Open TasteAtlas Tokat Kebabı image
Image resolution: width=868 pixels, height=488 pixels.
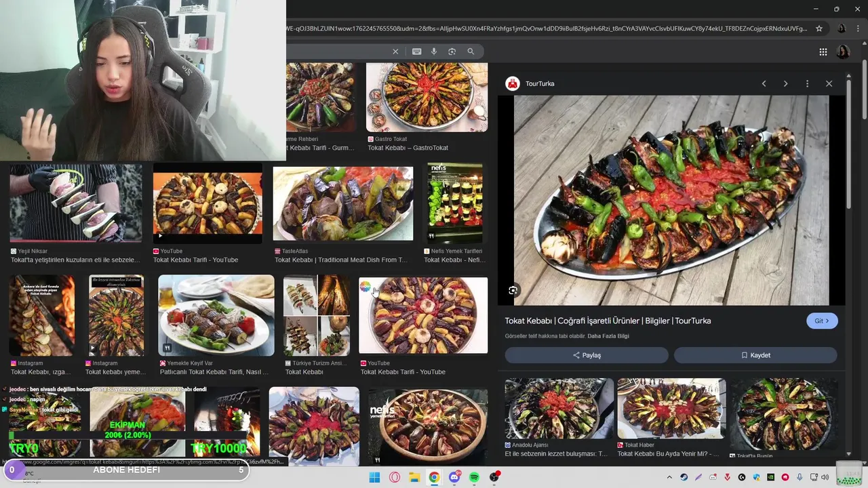point(342,203)
